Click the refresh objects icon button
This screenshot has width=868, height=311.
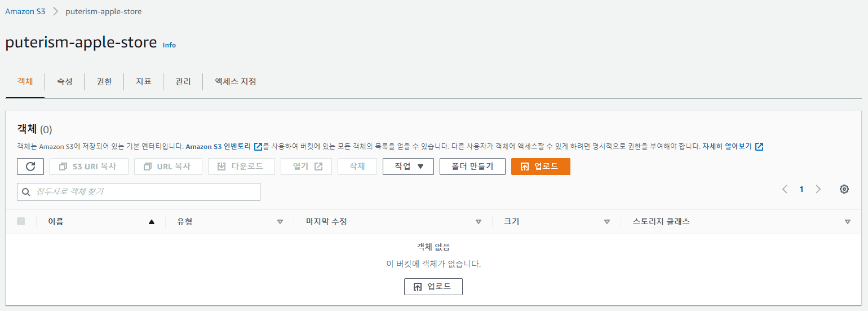31,167
